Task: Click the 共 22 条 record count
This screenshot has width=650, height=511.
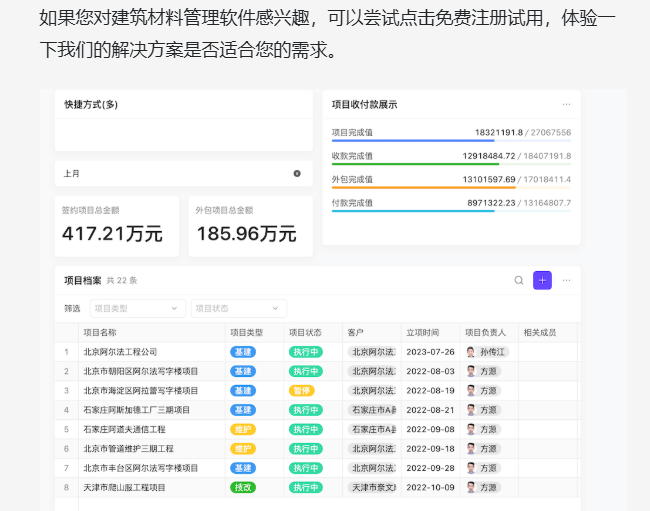Action: tap(121, 281)
